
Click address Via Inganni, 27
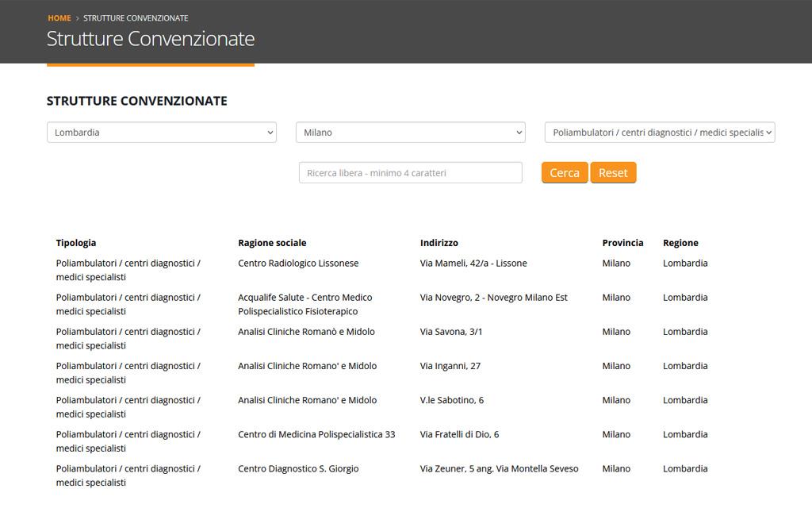coord(450,366)
